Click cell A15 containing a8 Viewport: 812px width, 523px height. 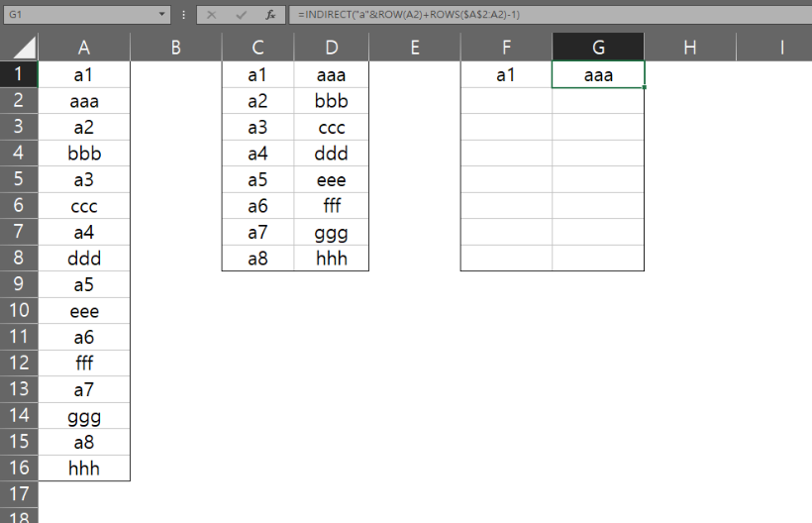(84, 442)
